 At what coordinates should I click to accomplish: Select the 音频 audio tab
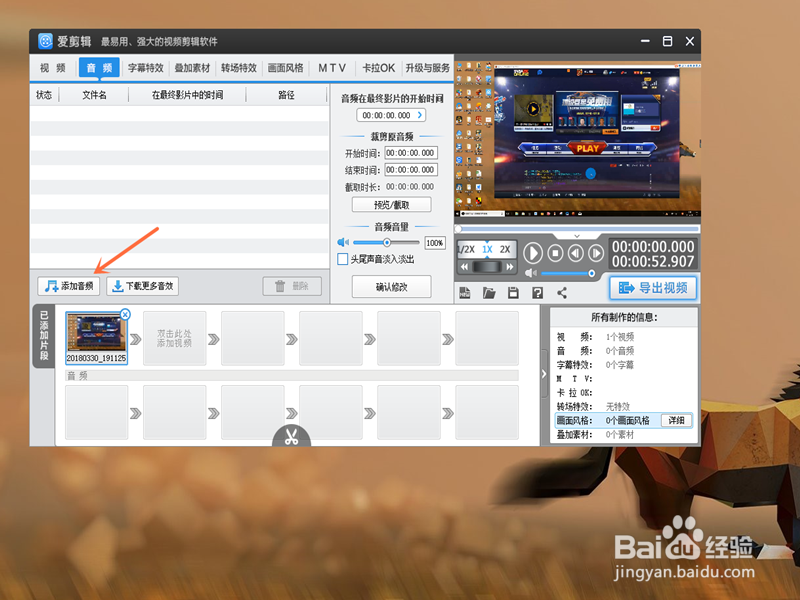coord(99,68)
